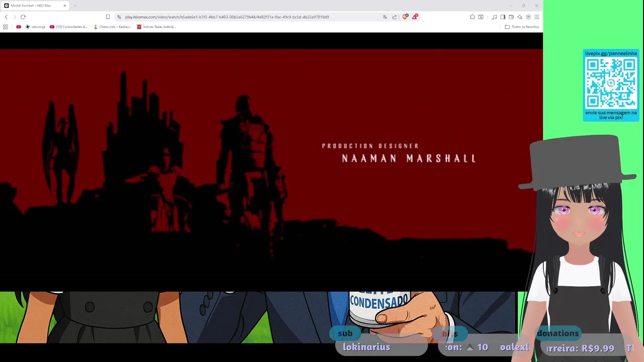644x362 pixels.
Task: Click the livepix QR code
Action: 611,83
